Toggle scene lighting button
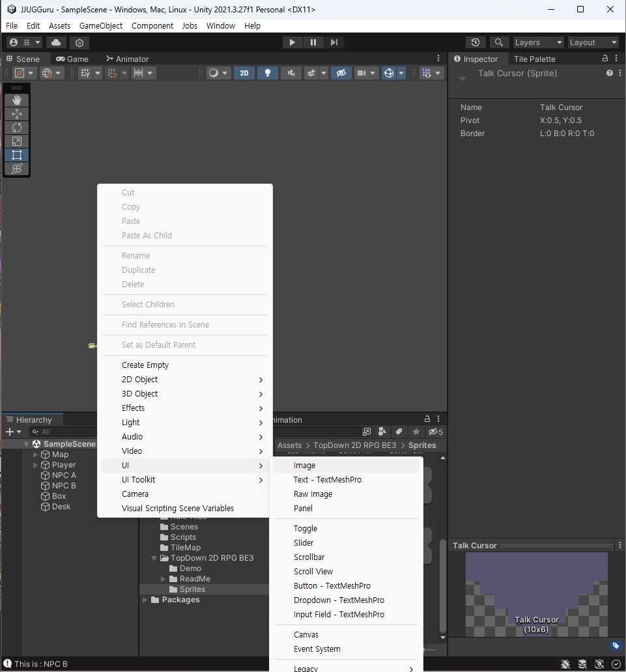 click(x=268, y=73)
